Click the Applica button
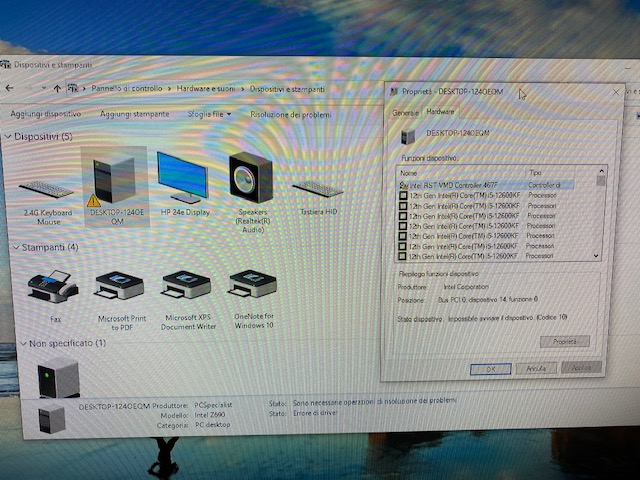 pyautogui.click(x=581, y=367)
